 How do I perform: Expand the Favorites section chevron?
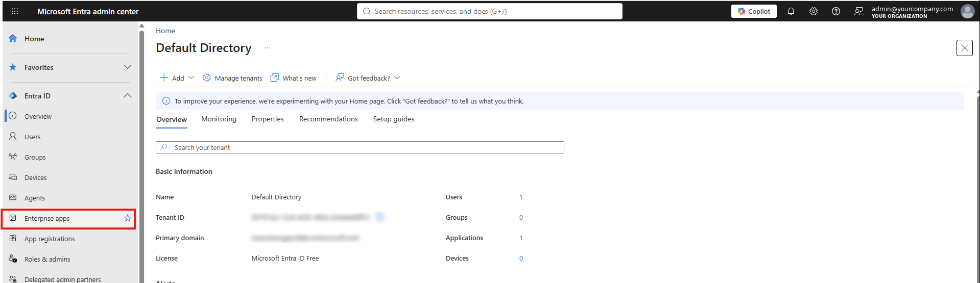pos(128,67)
